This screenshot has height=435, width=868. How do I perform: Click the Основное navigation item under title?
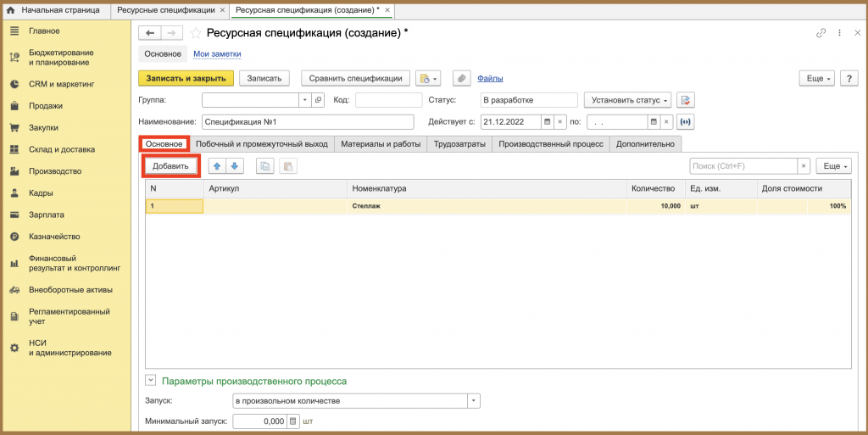click(x=163, y=54)
